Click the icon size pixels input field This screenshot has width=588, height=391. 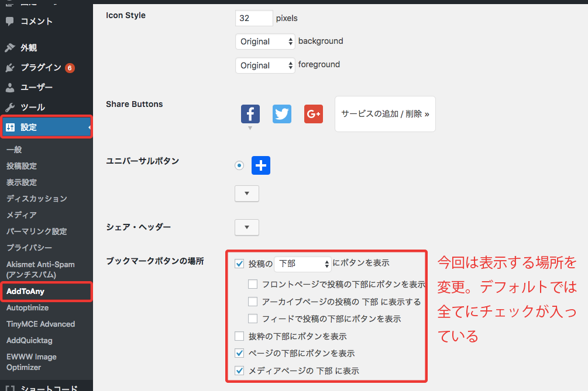tap(254, 18)
